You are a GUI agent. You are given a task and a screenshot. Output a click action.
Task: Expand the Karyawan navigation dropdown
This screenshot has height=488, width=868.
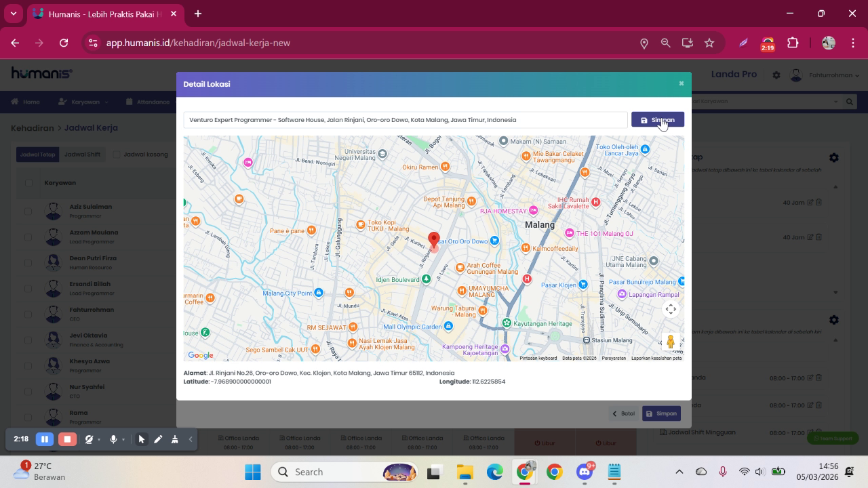(83, 102)
